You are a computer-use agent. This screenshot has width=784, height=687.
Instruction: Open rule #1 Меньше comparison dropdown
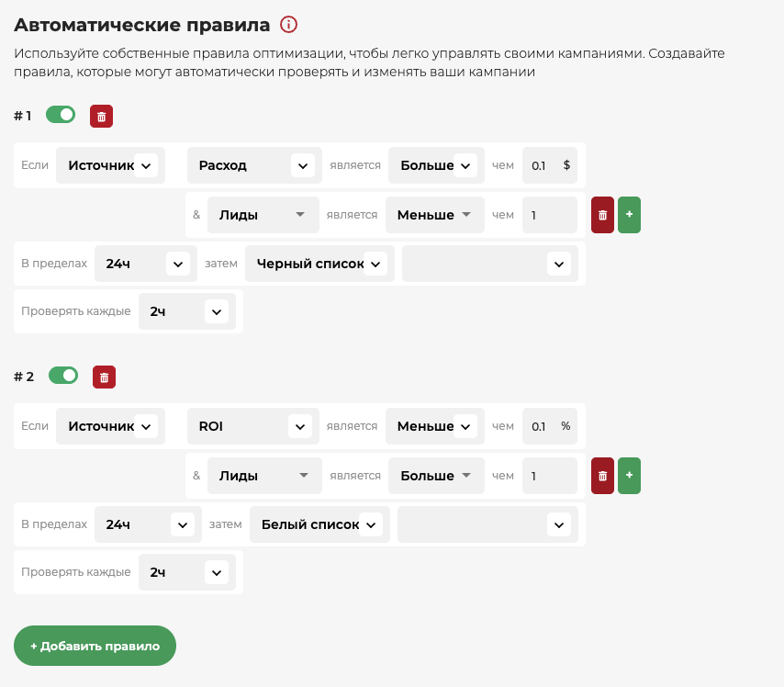click(x=435, y=215)
